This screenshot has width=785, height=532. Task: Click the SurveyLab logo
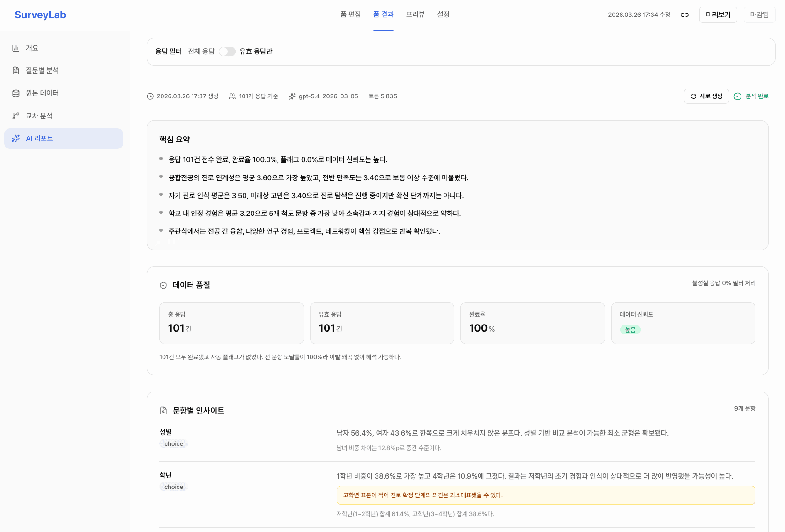(x=40, y=15)
